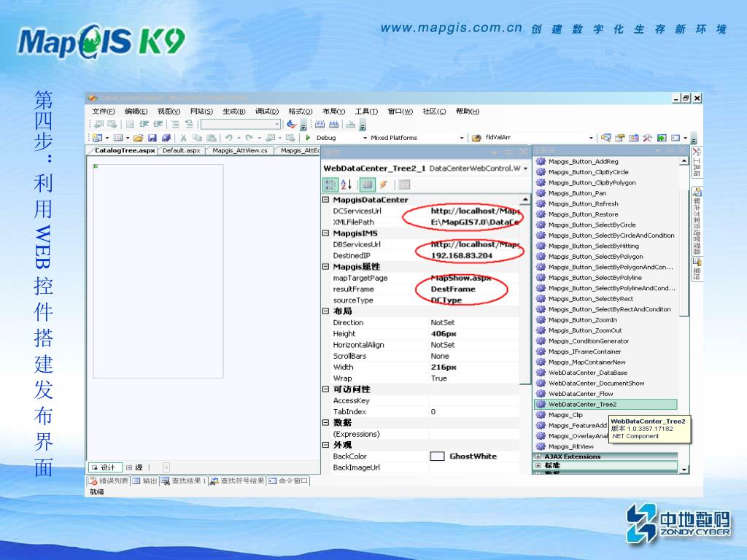Select the Mapgis_Button_SelectByRect toolbox entry

591,298
